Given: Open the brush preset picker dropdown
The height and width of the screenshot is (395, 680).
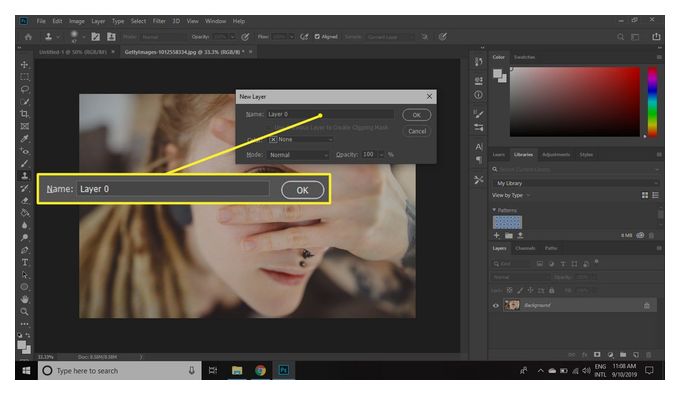Looking at the screenshot, I should click(83, 37).
